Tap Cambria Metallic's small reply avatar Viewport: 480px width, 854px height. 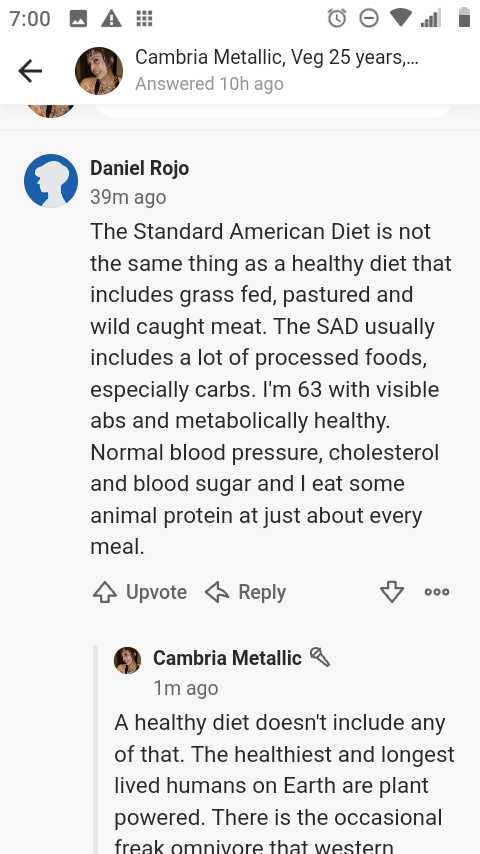127,661
